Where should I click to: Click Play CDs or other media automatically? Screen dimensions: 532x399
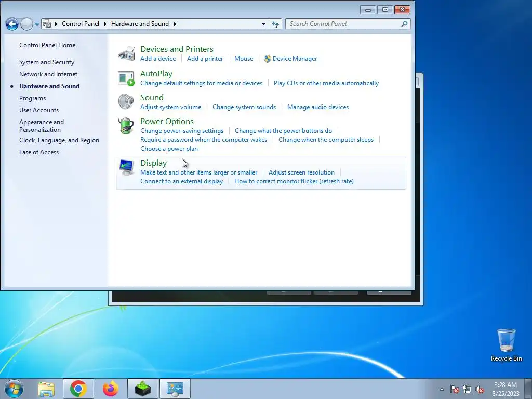pos(326,83)
